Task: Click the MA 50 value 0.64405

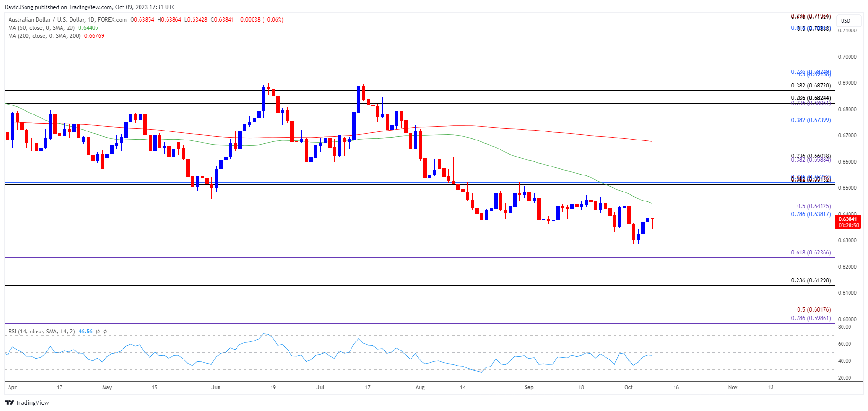Action: click(88, 28)
